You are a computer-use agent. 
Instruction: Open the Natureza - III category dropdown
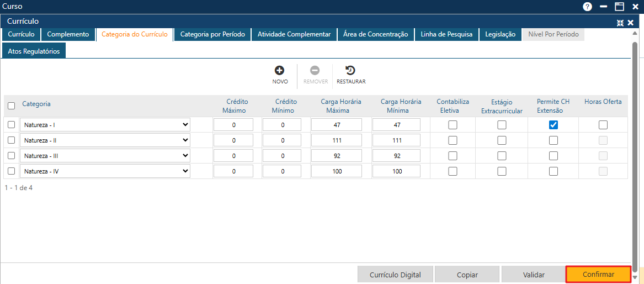pyautogui.click(x=105, y=156)
